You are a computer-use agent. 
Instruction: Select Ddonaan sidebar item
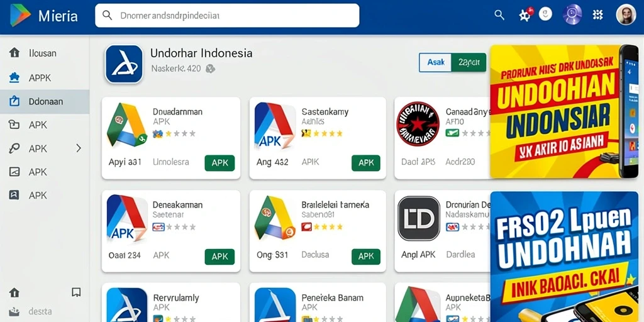(45, 101)
